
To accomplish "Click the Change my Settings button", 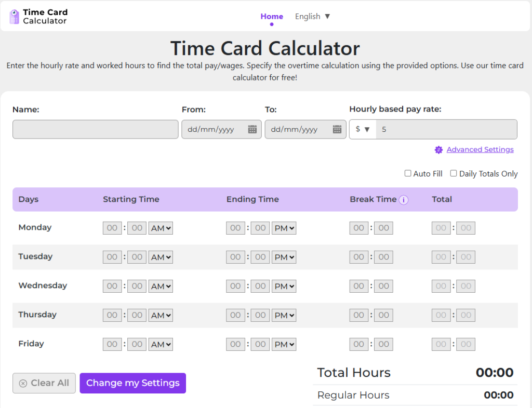I will 132,383.
